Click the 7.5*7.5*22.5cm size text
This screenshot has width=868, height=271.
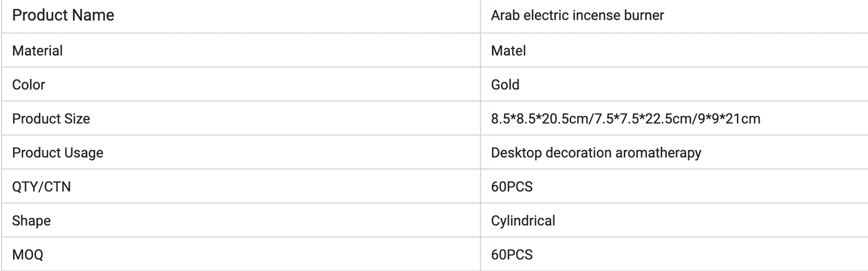(x=642, y=118)
